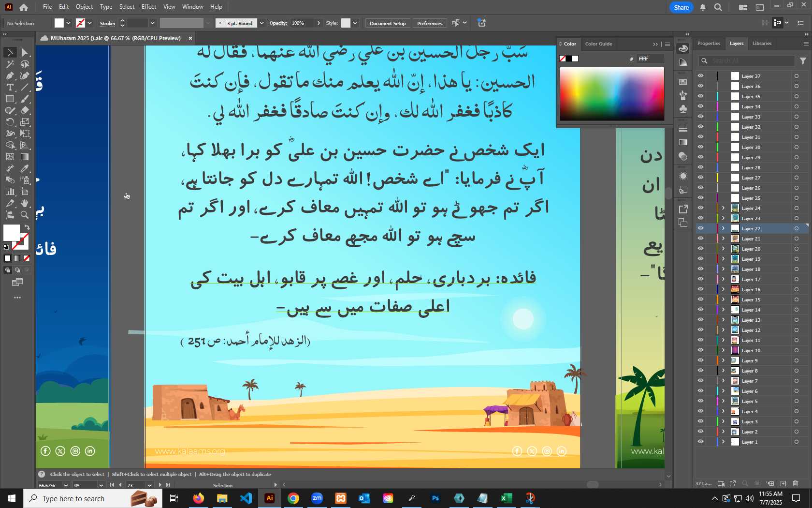Screen dimensions: 812x508
Task: Click the blue Share button
Action: [681, 7]
